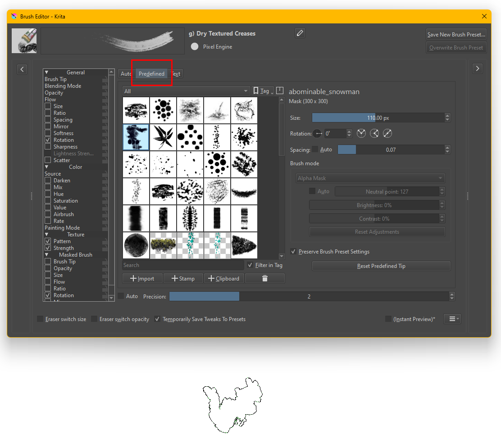Click options list scroll down arrow
The width and height of the screenshot is (501, 448).
[111, 298]
